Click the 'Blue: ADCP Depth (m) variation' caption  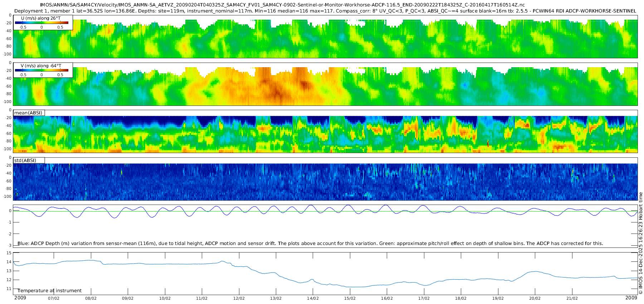310,244
